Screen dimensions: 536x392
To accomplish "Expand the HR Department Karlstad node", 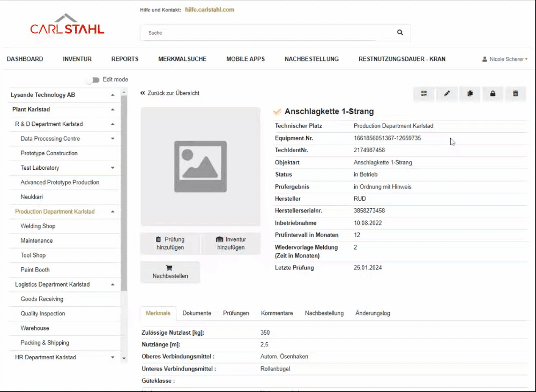I will point(113,357).
